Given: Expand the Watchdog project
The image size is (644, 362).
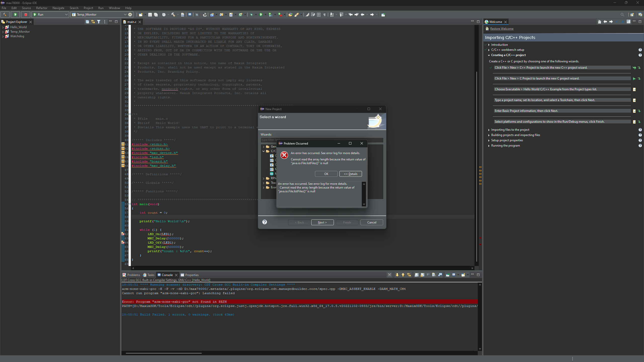Looking at the screenshot, I should point(3,36).
